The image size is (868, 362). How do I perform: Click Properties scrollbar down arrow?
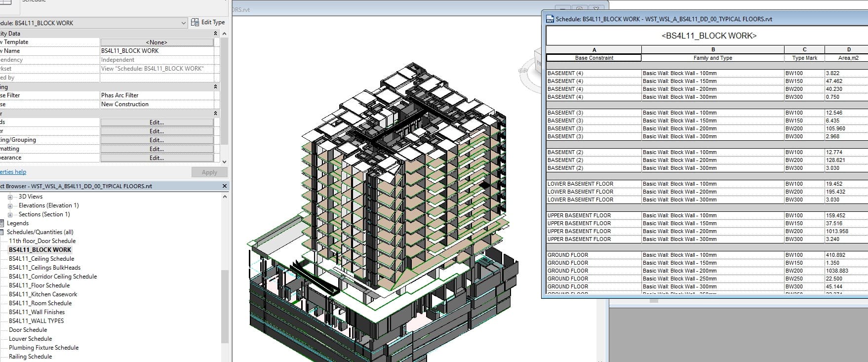[x=225, y=161]
